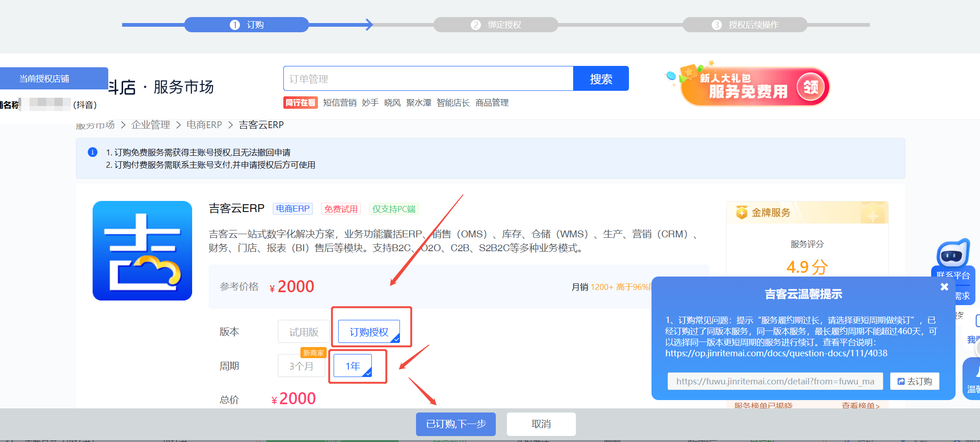Click the 服务评分 label

(x=807, y=244)
